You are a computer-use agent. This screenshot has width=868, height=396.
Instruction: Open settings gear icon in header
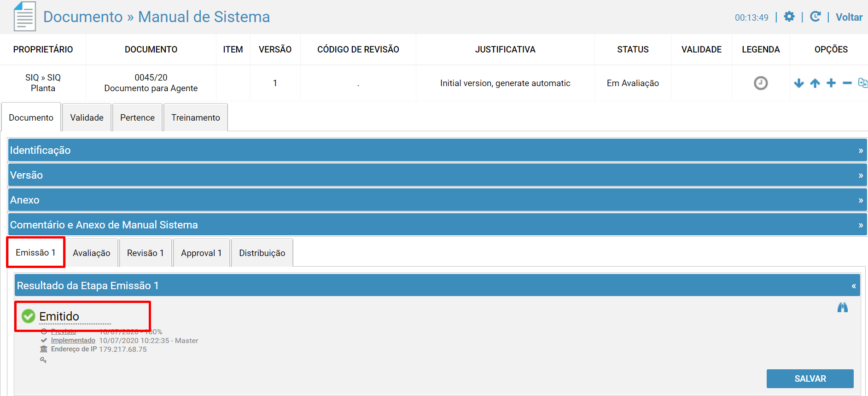click(x=789, y=17)
